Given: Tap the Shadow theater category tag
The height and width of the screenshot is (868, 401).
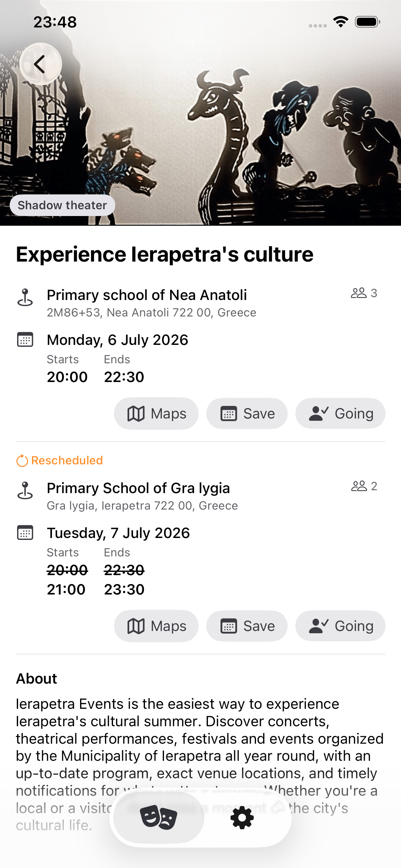Looking at the screenshot, I should click(62, 205).
